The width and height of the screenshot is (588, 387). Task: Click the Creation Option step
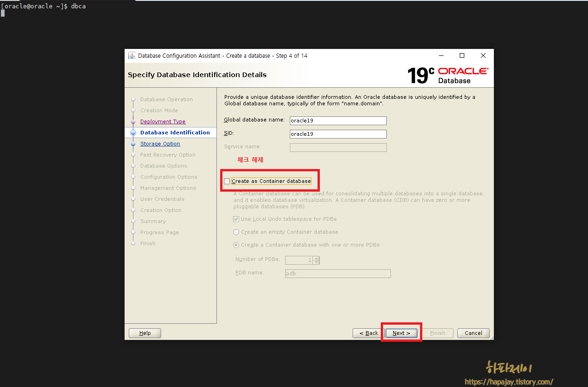(x=161, y=210)
